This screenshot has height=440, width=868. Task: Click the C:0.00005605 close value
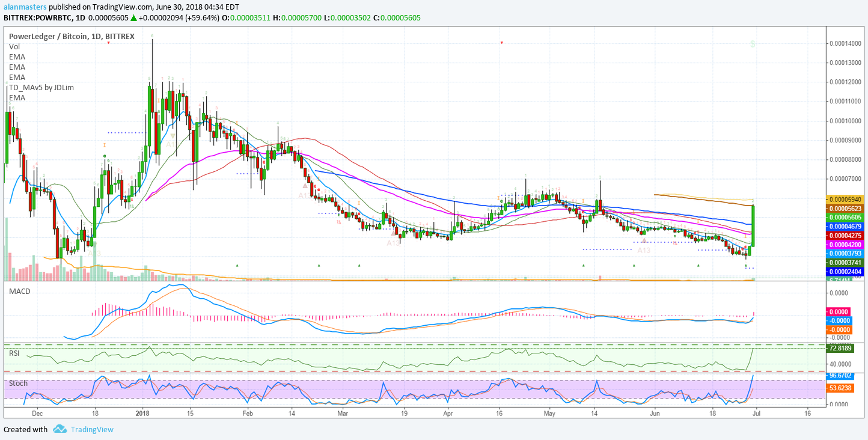(x=397, y=17)
